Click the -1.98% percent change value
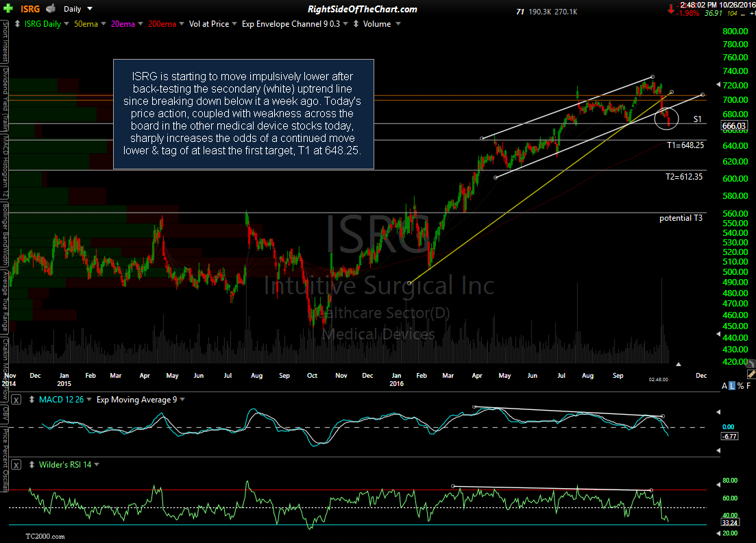The width and height of the screenshot is (756, 543). tap(687, 14)
